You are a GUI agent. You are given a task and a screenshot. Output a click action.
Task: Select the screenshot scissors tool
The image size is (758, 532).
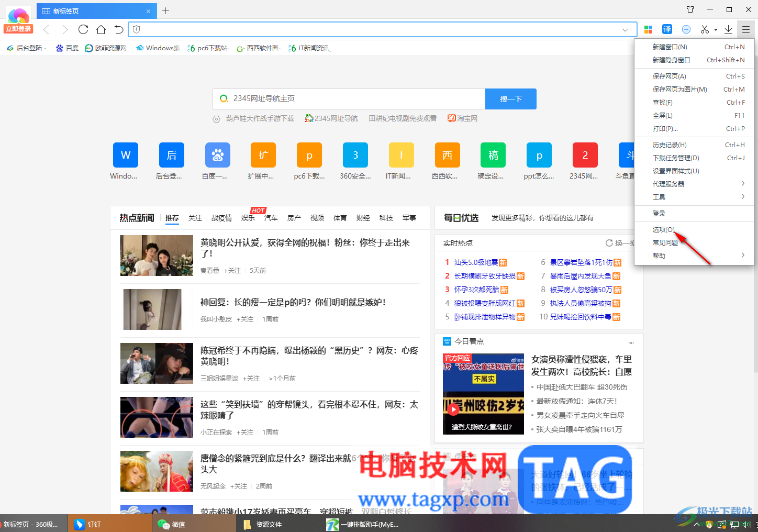tap(704, 29)
